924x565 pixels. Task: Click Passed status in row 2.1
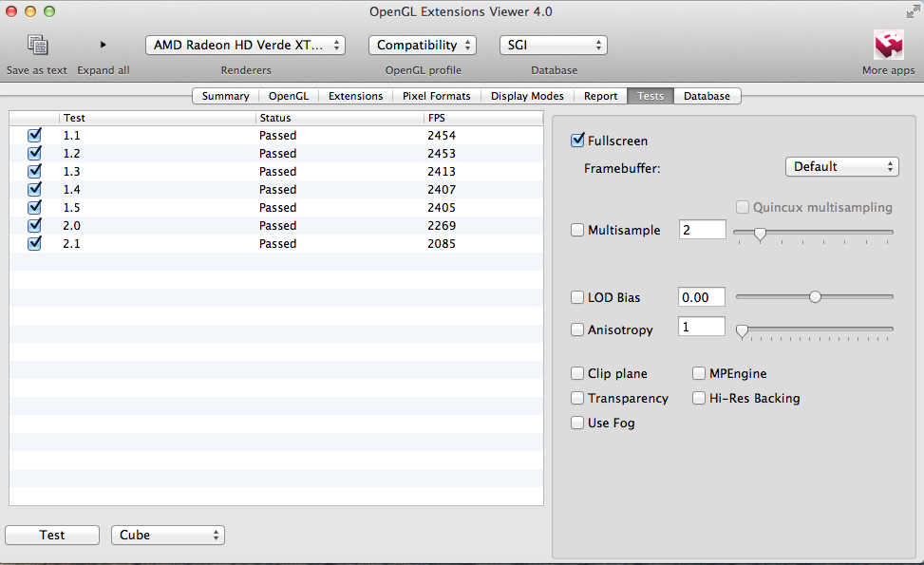(277, 243)
